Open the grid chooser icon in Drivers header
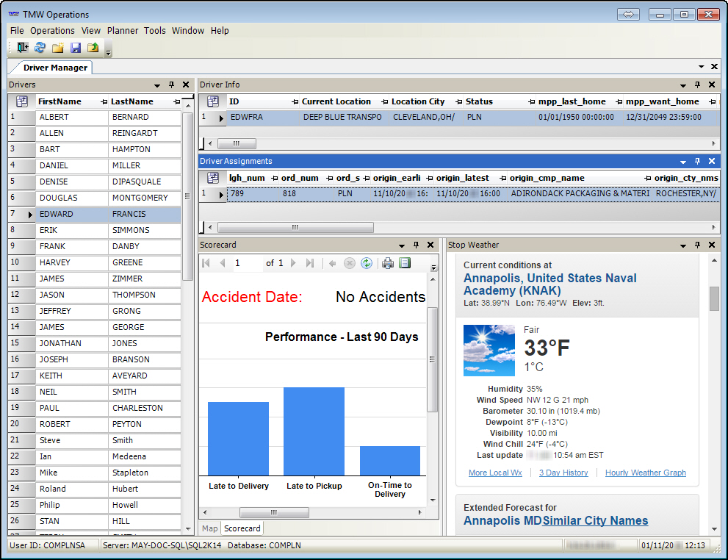This screenshot has height=560, width=728. point(21,101)
